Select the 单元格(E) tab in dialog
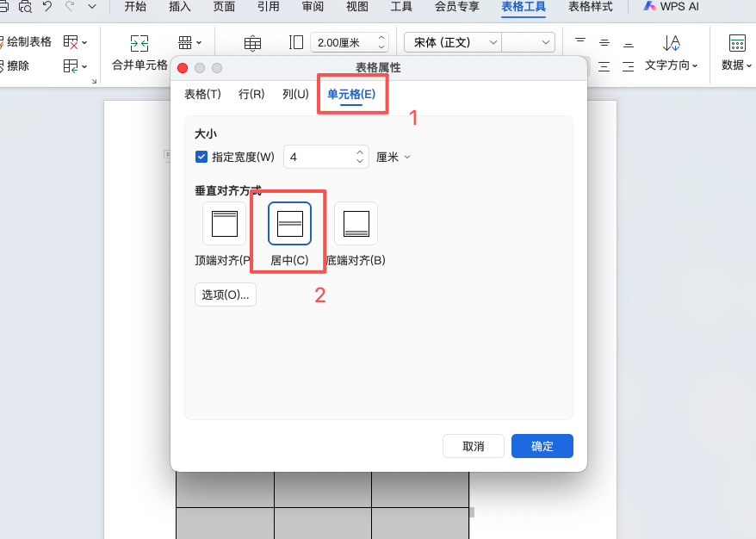This screenshot has height=539, width=756. [x=351, y=94]
